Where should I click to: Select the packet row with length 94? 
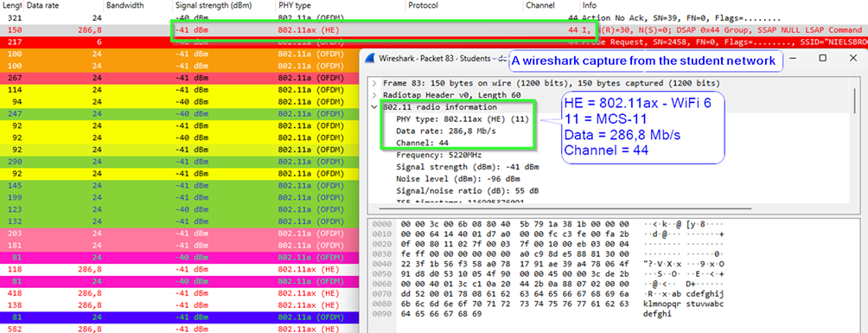[x=180, y=101]
